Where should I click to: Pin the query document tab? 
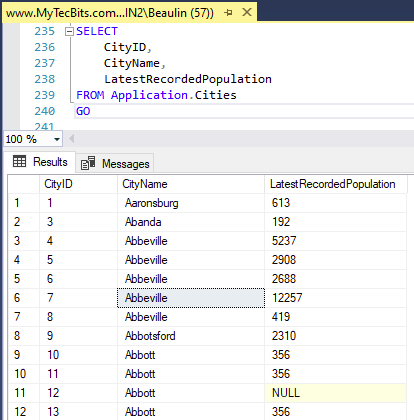pyautogui.click(x=228, y=13)
